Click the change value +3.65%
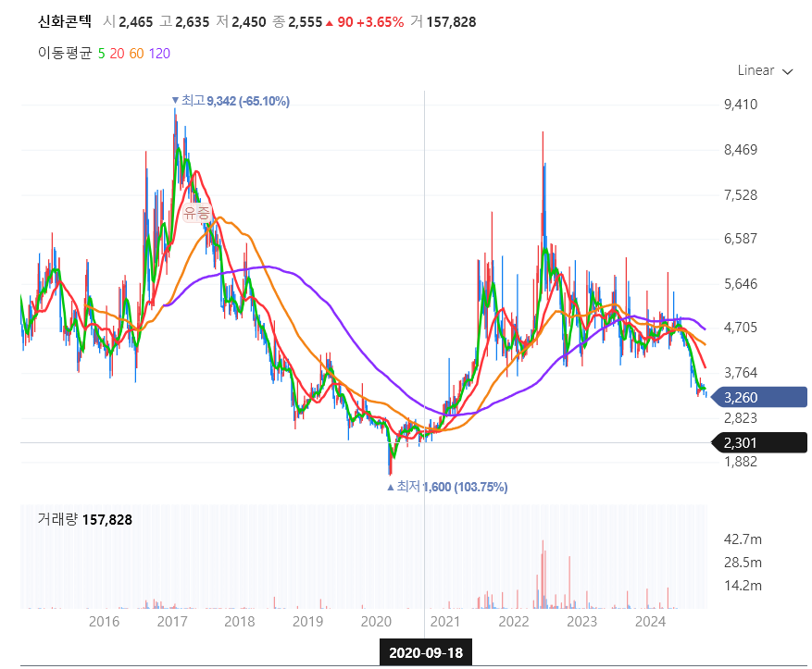 [x=381, y=22]
